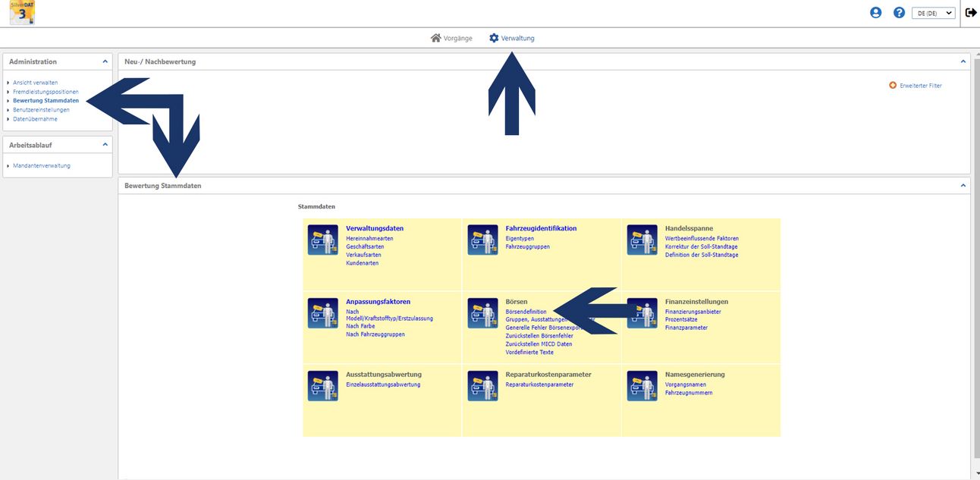Open the user profile icon
Image resolution: width=980 pixels, height=480 pixels.
pyautogui.click(x=876, y=13)
